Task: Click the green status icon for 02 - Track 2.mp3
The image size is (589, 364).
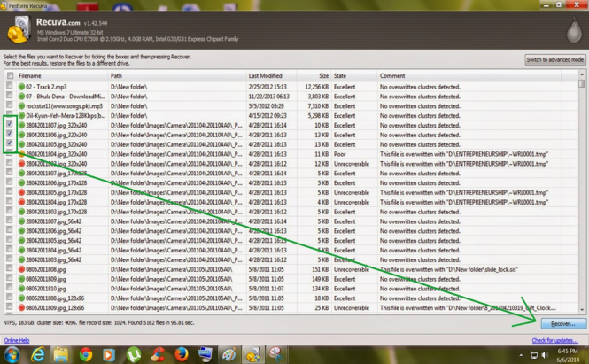Action: (x=21, y=87)
